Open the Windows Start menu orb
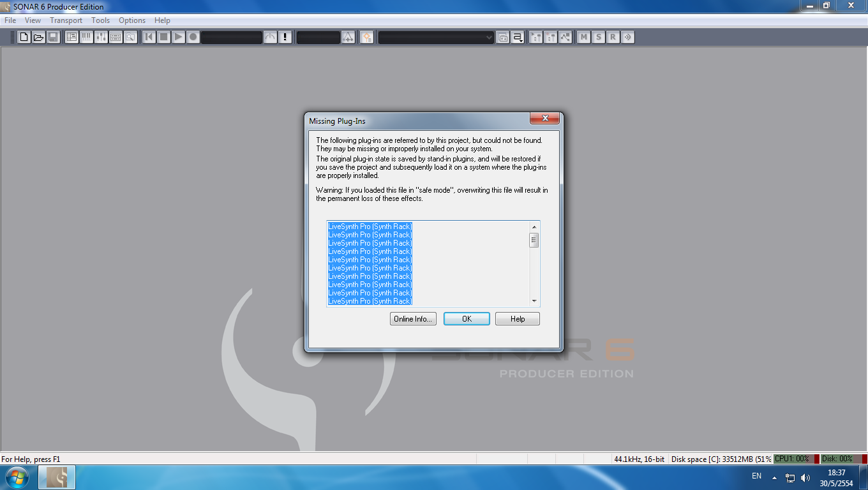This screenshot has height=490, width=868. (x=17, y=477)
